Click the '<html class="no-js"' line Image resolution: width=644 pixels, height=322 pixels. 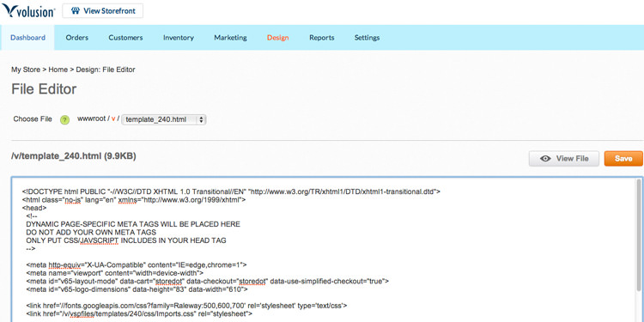coord(134,200)
